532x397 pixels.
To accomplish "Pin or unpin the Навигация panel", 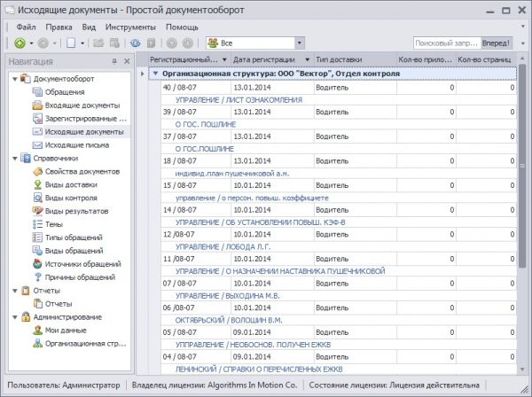I will pos(113,62).
